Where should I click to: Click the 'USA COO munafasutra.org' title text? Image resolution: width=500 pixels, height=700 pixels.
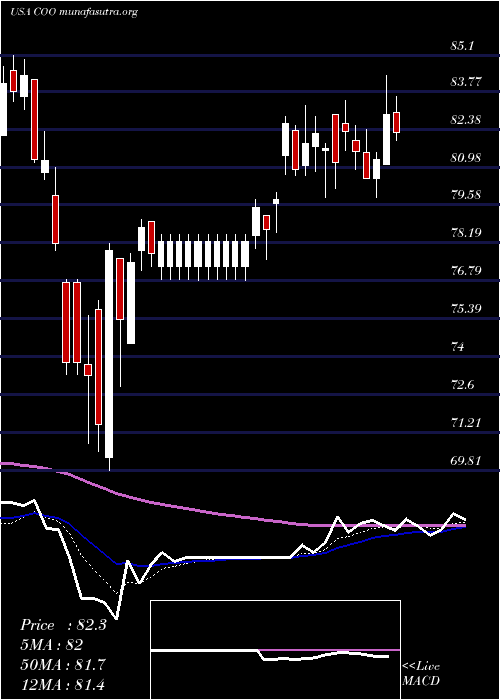coord(73,12)
